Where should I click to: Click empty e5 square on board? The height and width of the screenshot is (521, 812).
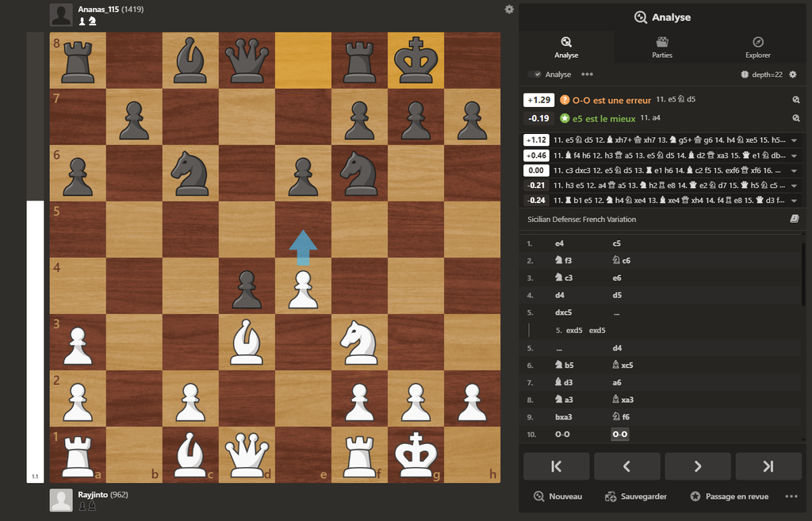pos(303,229)
